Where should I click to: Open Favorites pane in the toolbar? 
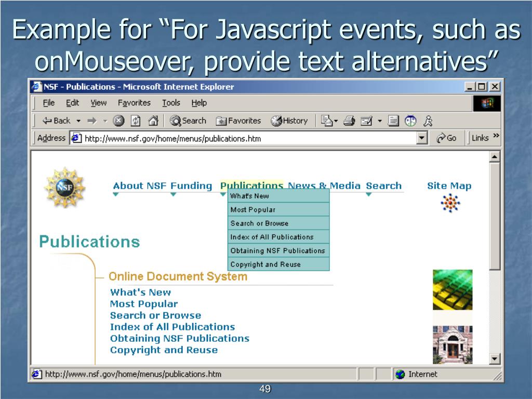pyautogui.click(x=238, y=121)
